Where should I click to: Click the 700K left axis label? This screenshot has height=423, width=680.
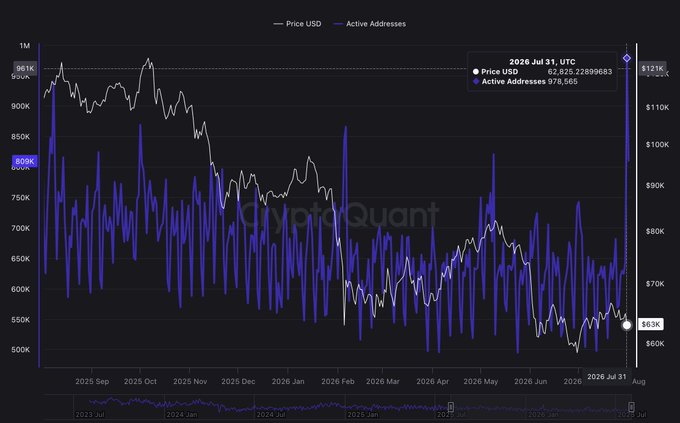20,228
